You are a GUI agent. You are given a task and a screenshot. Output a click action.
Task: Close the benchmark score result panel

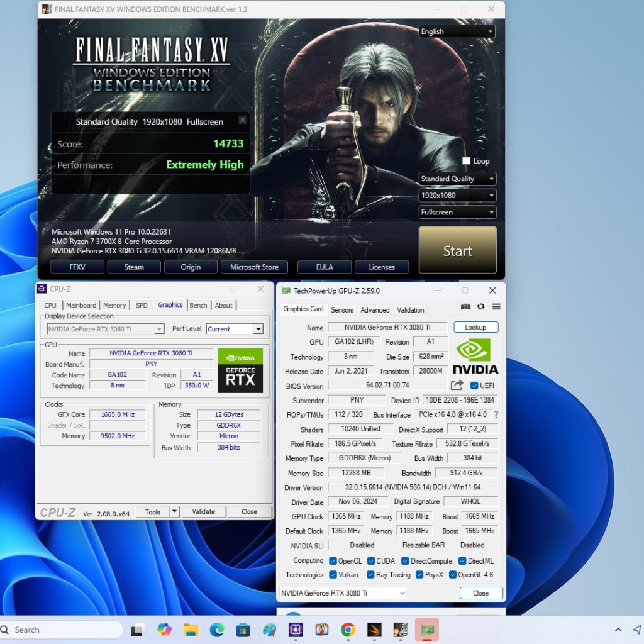pos(243,121)
